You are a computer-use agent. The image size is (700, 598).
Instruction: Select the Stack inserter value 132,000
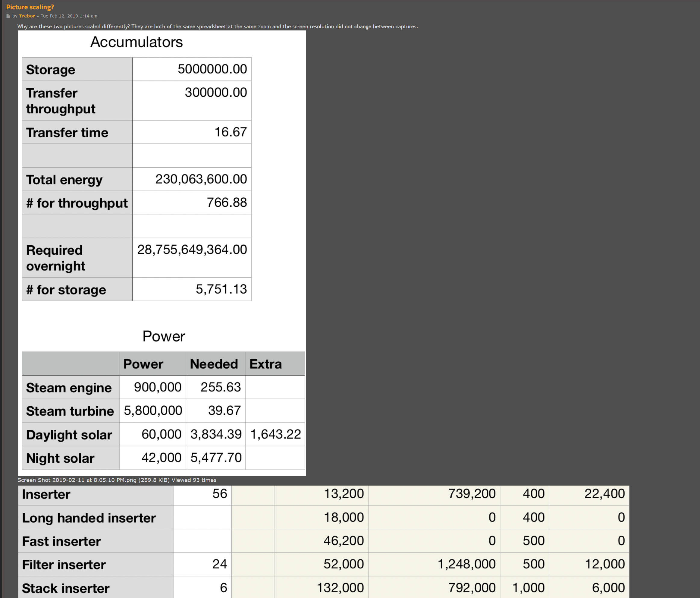[x=340, y=587]
